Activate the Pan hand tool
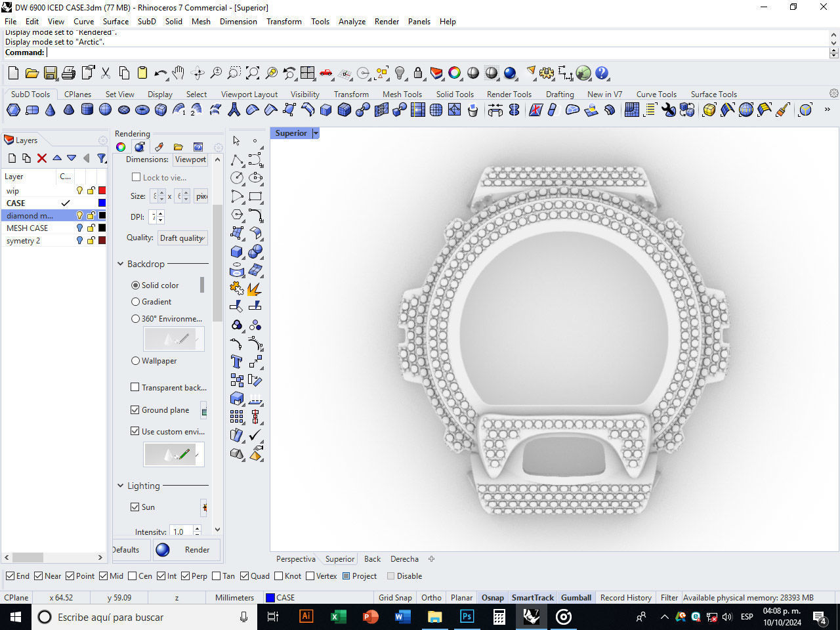Image resolution: width=840 pixels, height=630 pixels. tap(178, 73)
